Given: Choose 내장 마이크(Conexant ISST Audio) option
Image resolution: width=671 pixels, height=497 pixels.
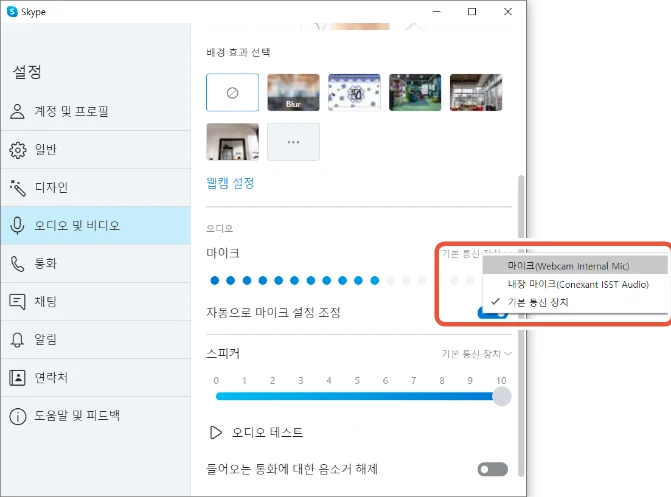Looking at the screenshot, I should 575,284.
